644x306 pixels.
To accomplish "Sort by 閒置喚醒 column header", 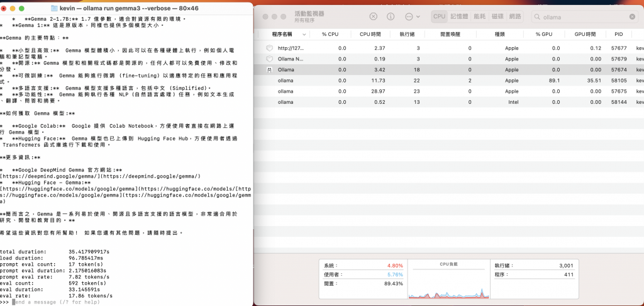I will point(450,34).
